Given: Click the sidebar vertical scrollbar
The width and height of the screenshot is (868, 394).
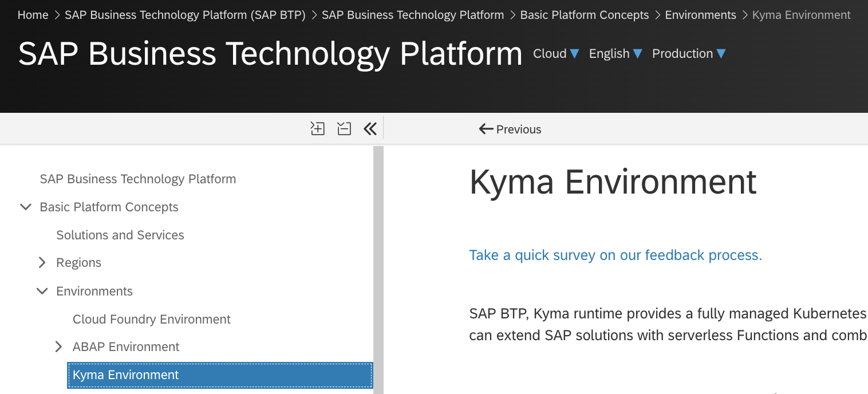Looking at the screenshot, I should click(x=378, y=269).
